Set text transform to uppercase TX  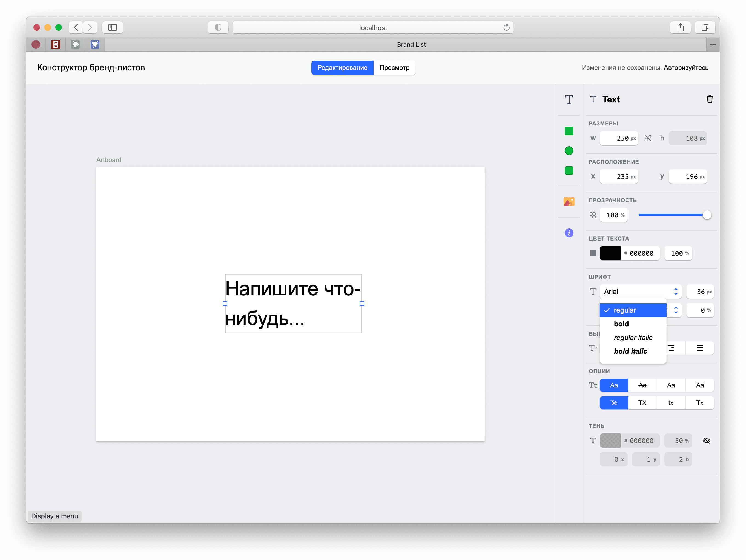(642, 402)
